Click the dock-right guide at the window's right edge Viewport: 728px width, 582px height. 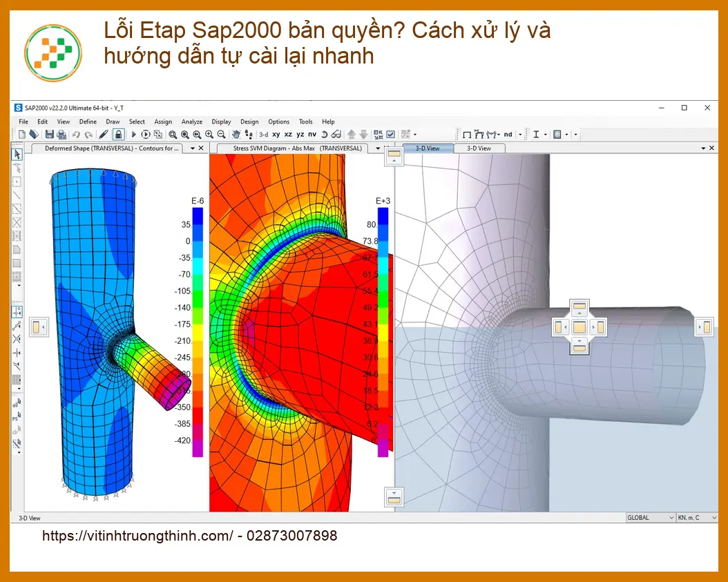pyautogui.click(x=705, y=327)
